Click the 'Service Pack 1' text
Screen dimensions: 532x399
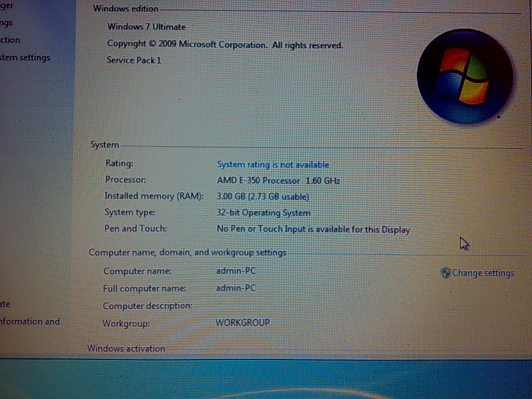(x=134, y=60)
